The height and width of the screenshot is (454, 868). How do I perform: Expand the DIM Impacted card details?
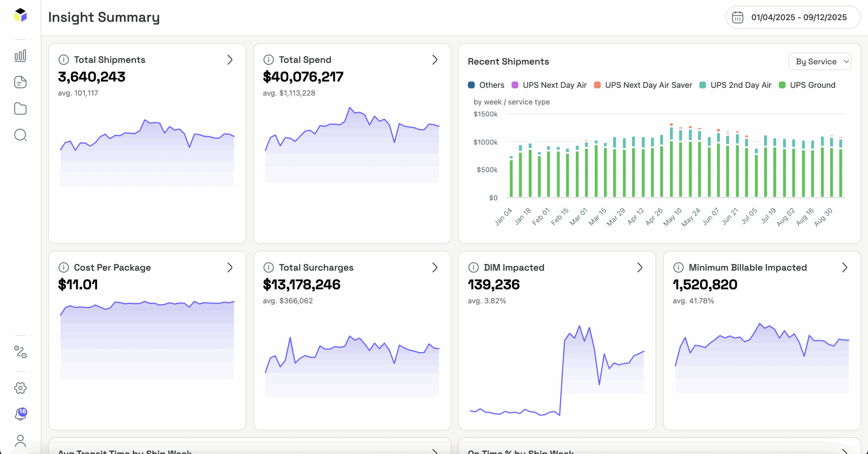640,268
